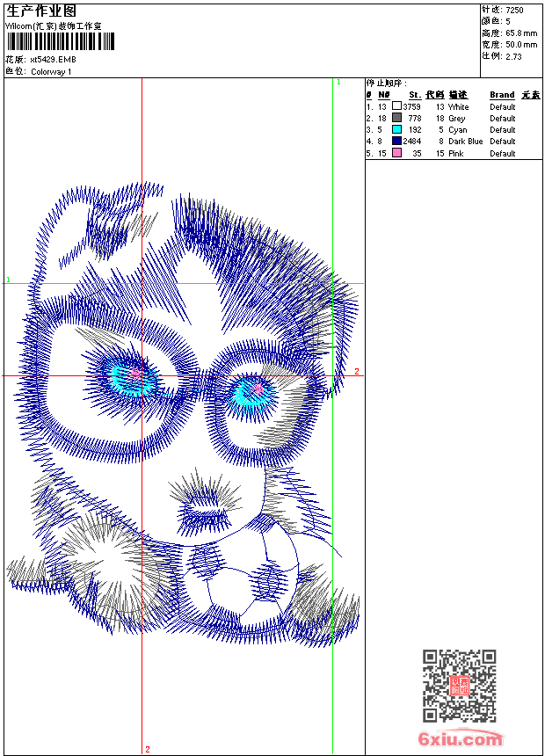Click Default brand in the Pink row
Image resolution: width=545 pixels, height=756 pixels.
(x=503, y=153)
